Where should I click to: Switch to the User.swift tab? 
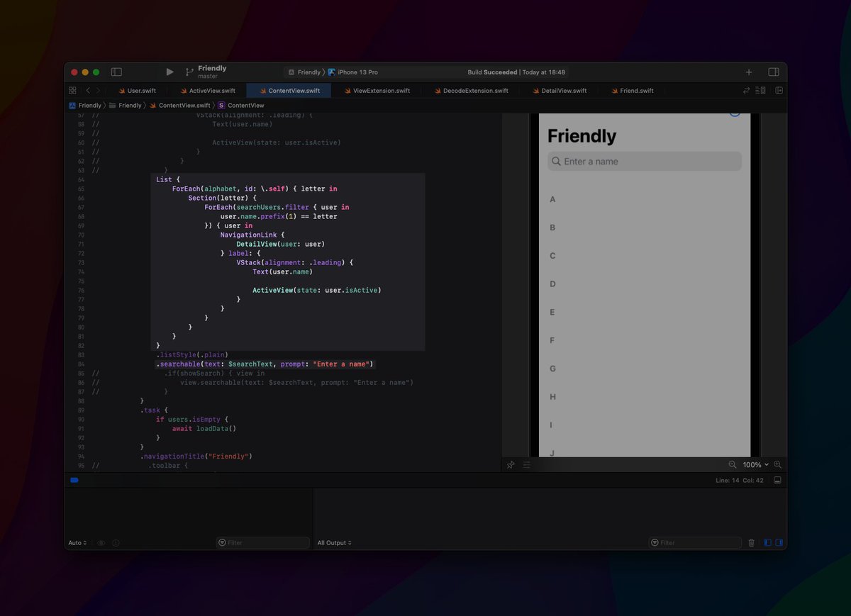[141, 91]
